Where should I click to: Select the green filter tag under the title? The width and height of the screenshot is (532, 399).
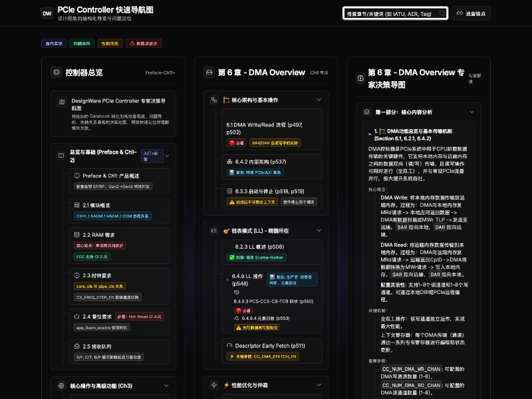82,43
